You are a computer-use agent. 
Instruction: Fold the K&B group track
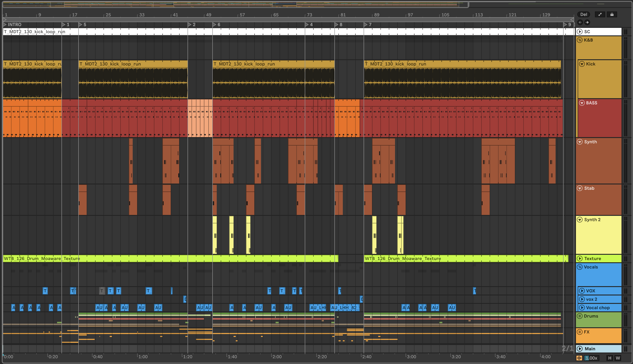[579, 40]
